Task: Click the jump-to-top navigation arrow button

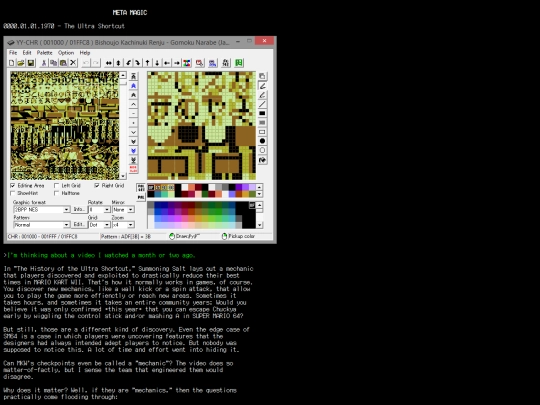Action: (x=133, y=76)
